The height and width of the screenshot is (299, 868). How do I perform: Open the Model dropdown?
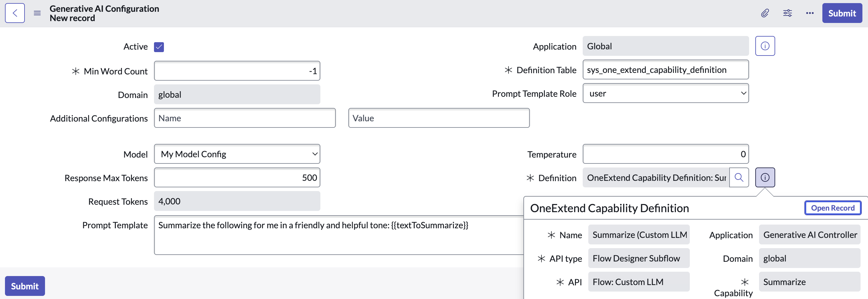[237, 154]
